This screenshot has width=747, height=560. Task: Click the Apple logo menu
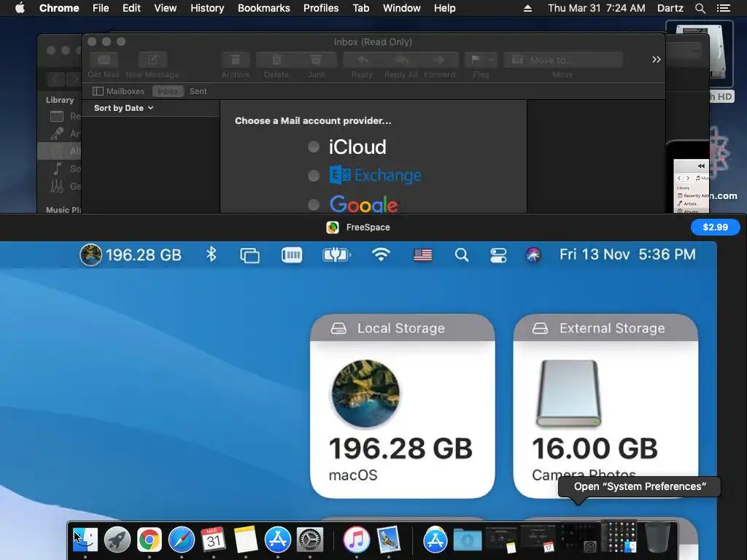point(20,8)
